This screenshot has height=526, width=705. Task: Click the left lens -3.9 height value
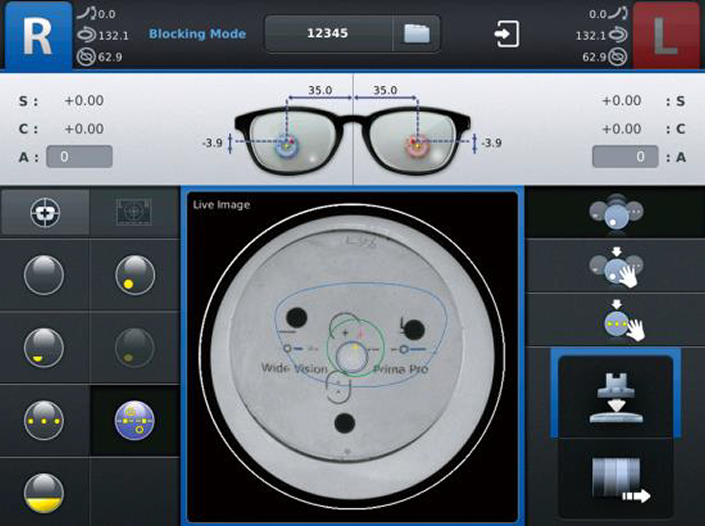click(491, 143)
